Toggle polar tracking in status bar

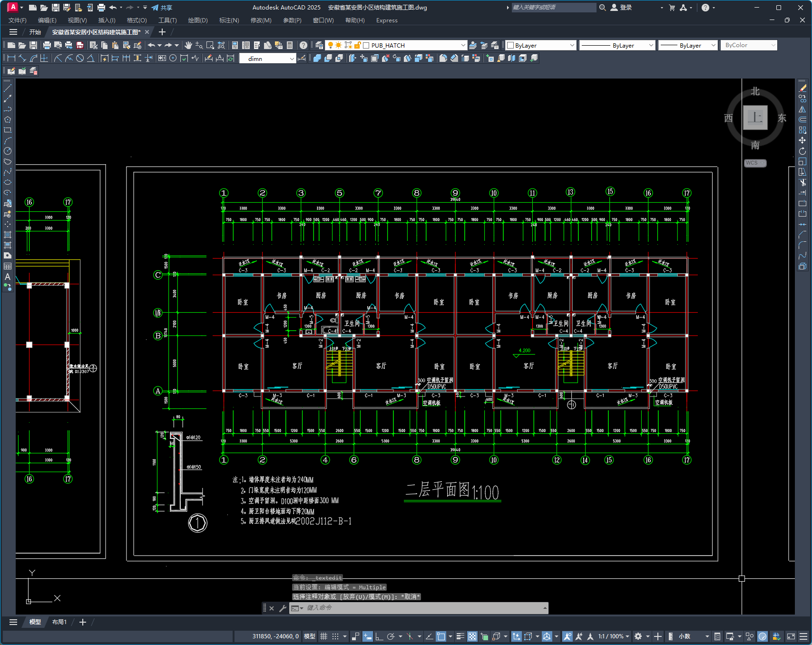(x=391, y=636)
